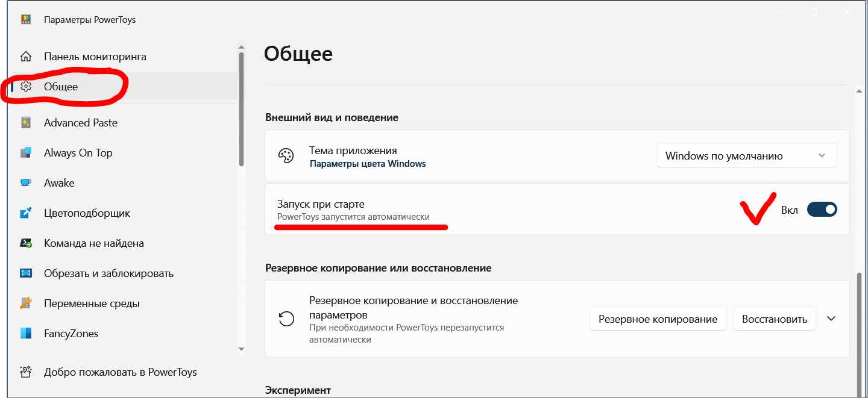Click the Параметры PowerToys window title
868x398 pixels.
click(x=90, y=19)
